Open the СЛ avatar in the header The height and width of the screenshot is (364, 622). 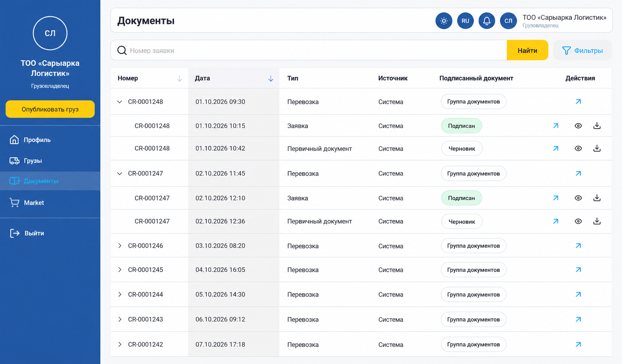point(509,21)
